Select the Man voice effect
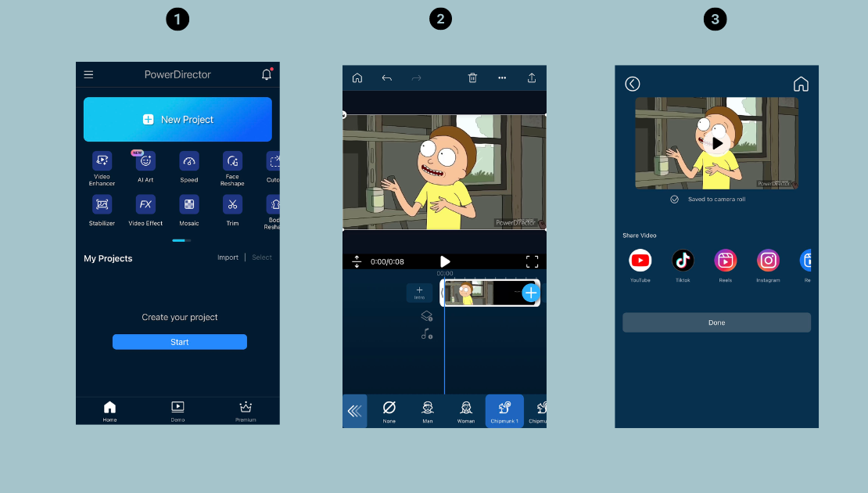This screenshot has width=868, height=493. (x=428, y=412)
